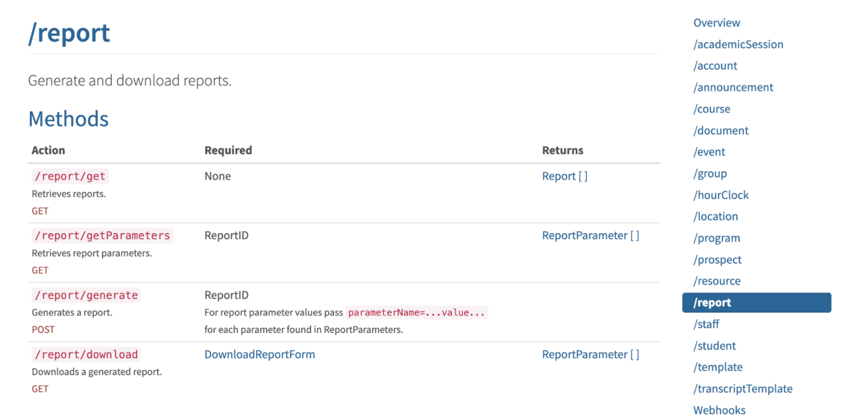
Task: Click the /report/download action code
Action: coord(86,354)
